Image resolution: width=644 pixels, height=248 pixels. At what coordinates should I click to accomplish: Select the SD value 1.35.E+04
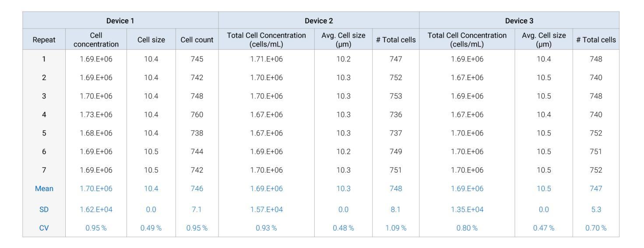click(467, 210)
